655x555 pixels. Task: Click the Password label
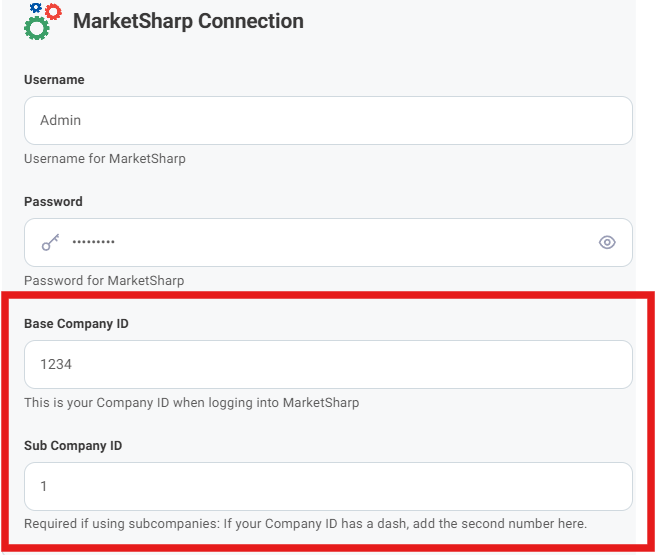pos(53,201)
